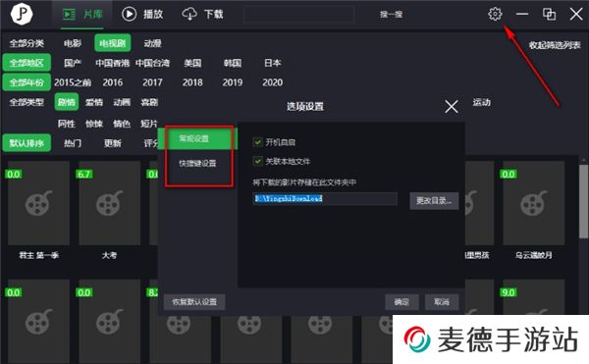589x364 pixels.
Task: Open the settings gear icon
Action: click(495, 14)
